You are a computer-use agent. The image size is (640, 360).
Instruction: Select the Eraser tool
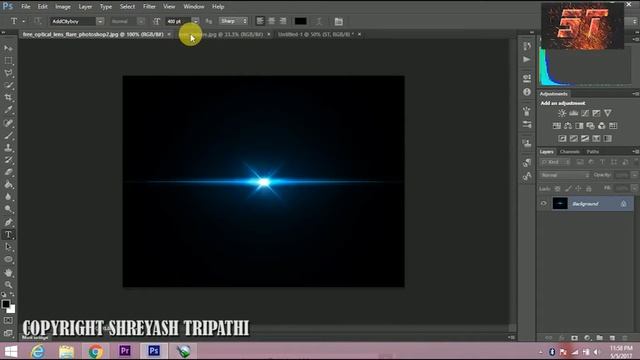(x=8, y=172)
